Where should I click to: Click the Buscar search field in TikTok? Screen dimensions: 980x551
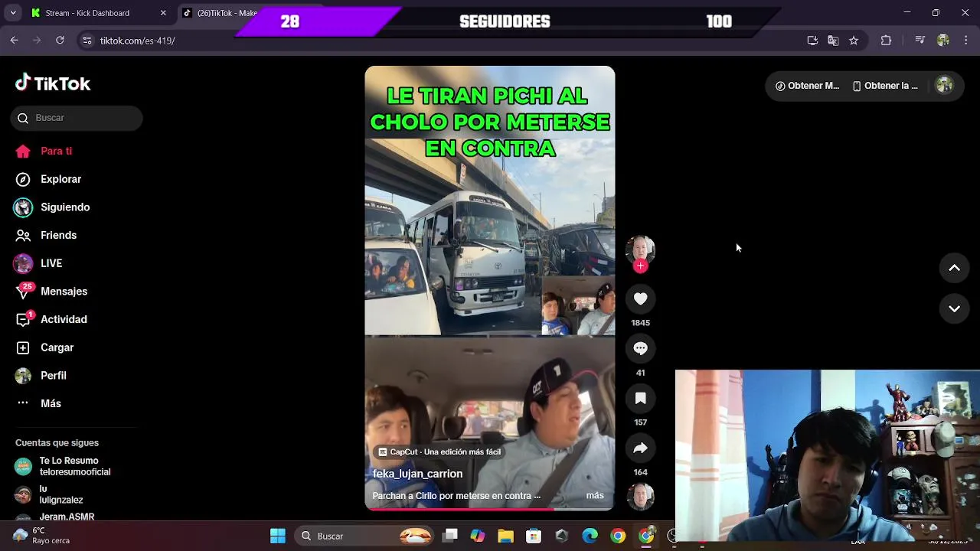pos(77,118)
